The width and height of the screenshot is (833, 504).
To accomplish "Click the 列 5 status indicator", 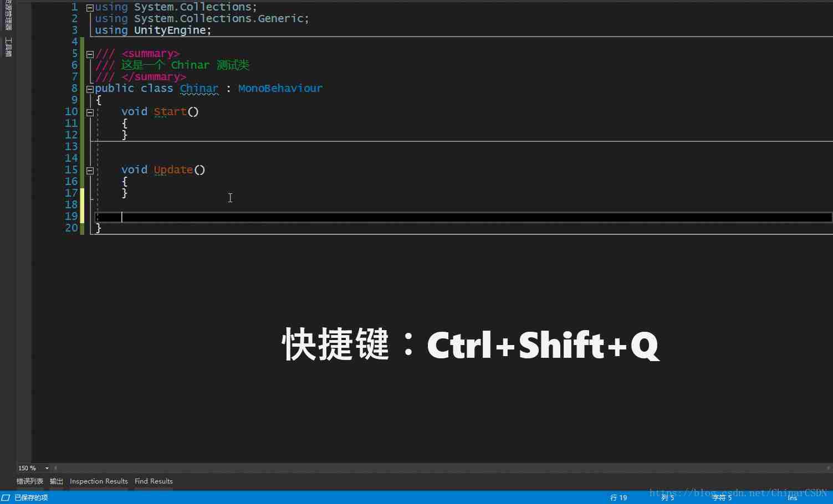I will tap(667, 497).
